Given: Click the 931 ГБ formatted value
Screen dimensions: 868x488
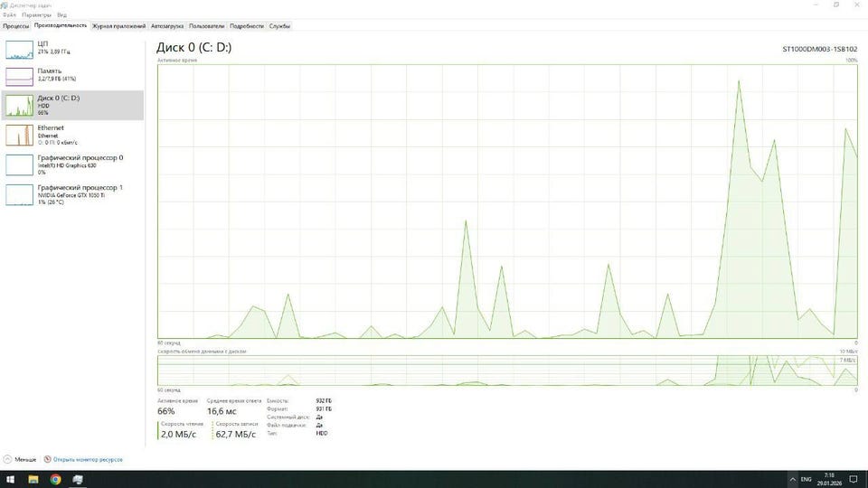Looking at the screenshot, I should (324, 408).
